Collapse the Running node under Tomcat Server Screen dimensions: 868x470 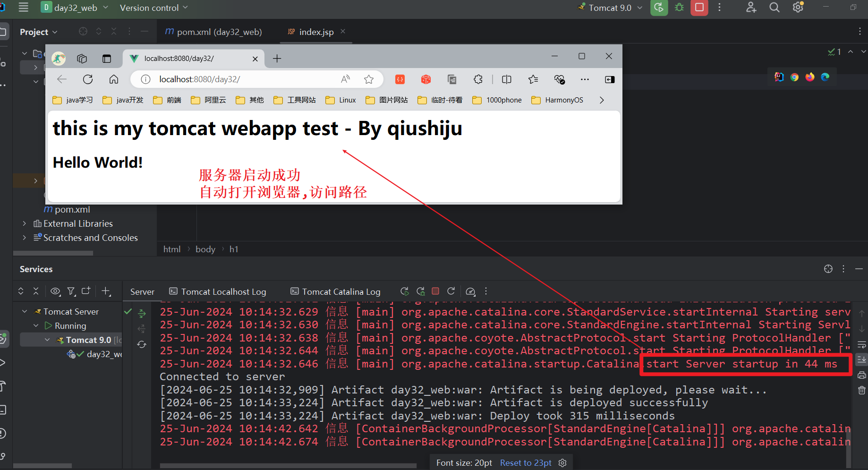(x=35, y=325)
